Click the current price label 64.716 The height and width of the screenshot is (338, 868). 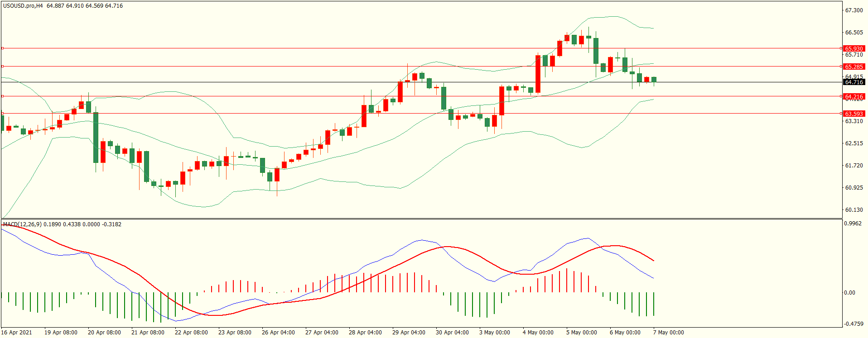coord(854,82)
